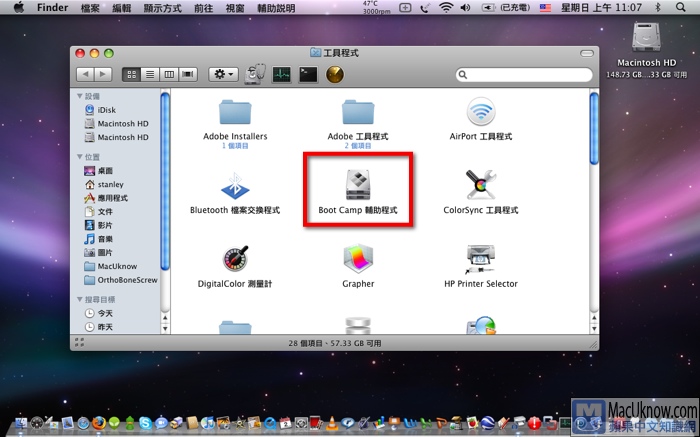Viewport: 700px width, 437px height.
Task: Switch to icon view mode
Action: click(132, 74)
